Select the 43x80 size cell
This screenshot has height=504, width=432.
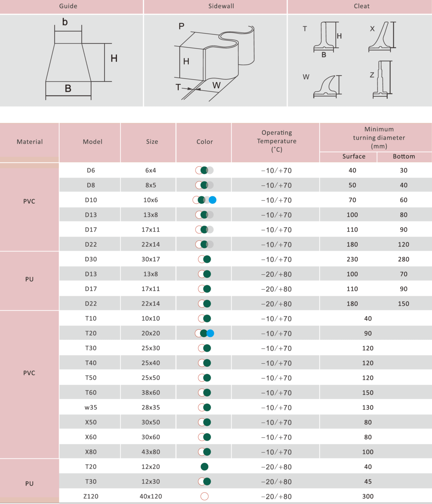pos(151,452)
